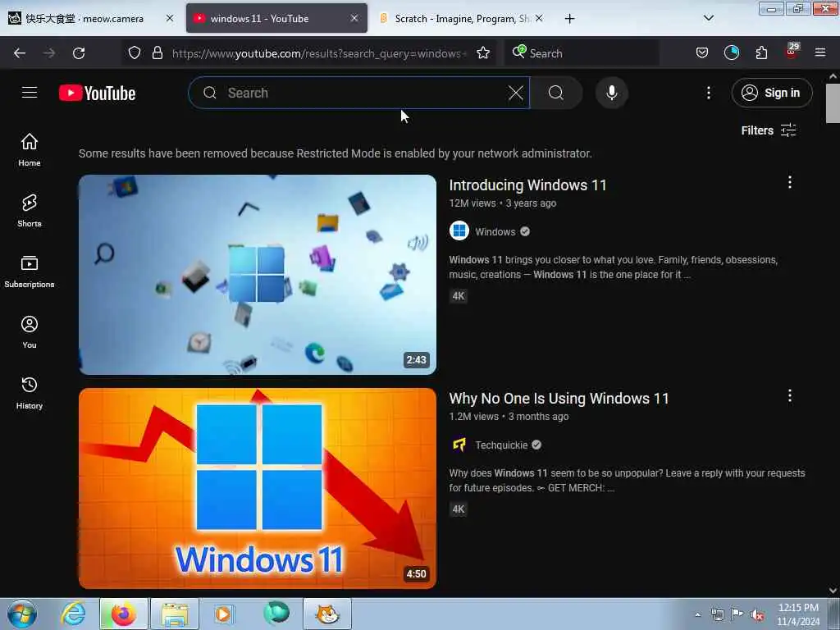840x630 pixels.
Task: Go back with Firefox back arrow
Action: 20,53
